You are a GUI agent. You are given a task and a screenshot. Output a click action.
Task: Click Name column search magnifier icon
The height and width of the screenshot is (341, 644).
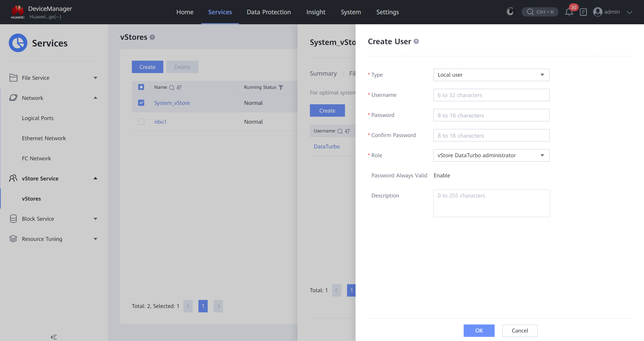click(x=172, y=88)
